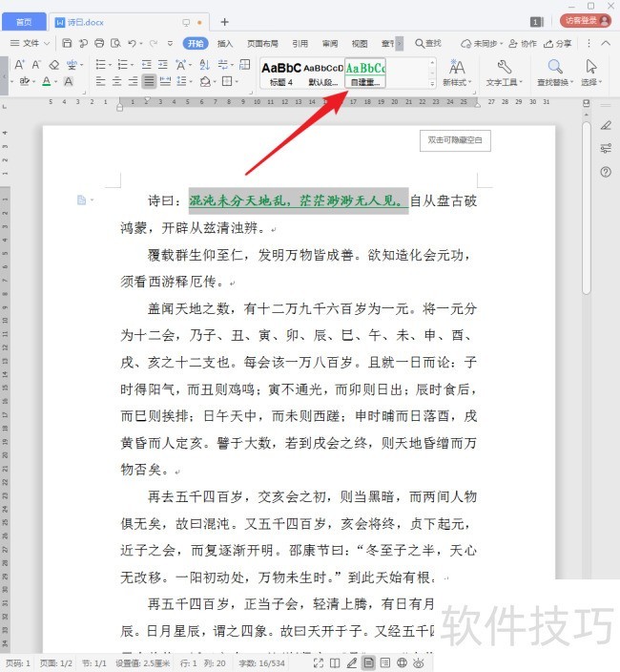This screenshot has height=672, width=620.
Task: Switch to the 引用 ribbon tab
Action: pos(300,43)
